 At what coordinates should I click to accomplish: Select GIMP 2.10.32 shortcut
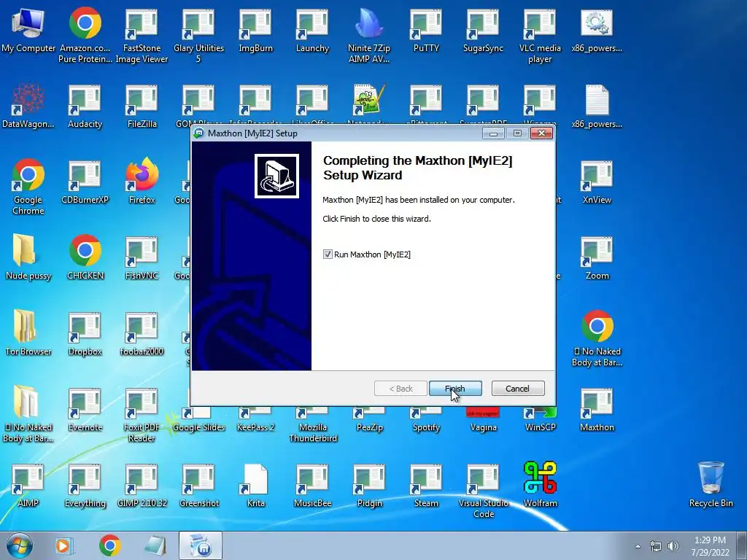pyautogui.click(x=142, y=485)
